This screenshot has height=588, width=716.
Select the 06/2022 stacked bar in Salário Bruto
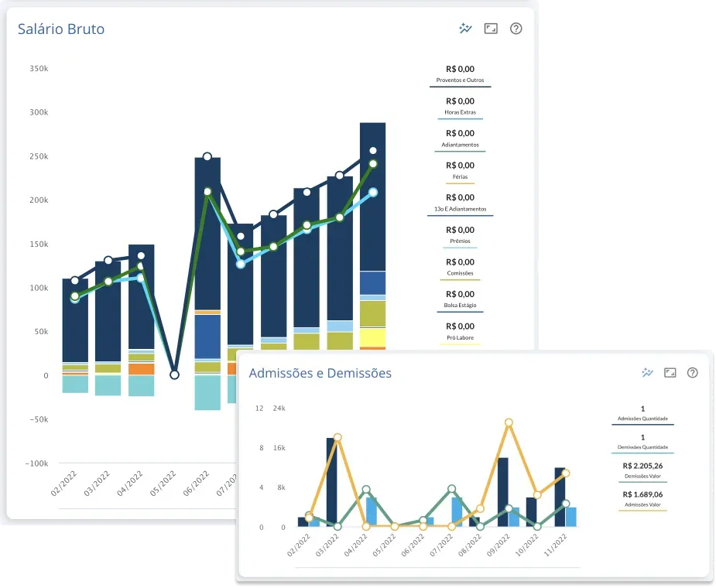click(x=207, y=283)
